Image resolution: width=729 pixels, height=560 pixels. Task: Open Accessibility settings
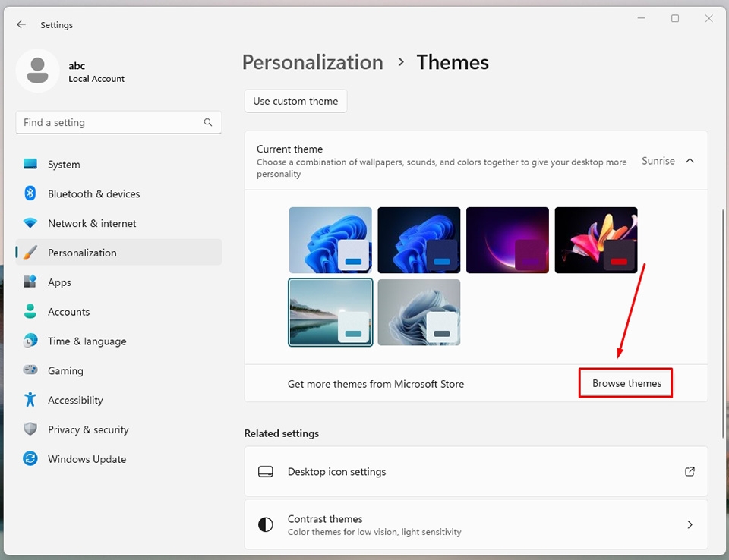click(118, 400)
